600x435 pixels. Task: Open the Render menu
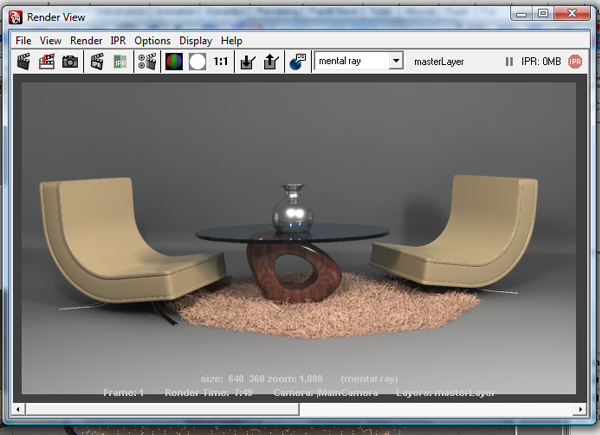tap(86, 41)
